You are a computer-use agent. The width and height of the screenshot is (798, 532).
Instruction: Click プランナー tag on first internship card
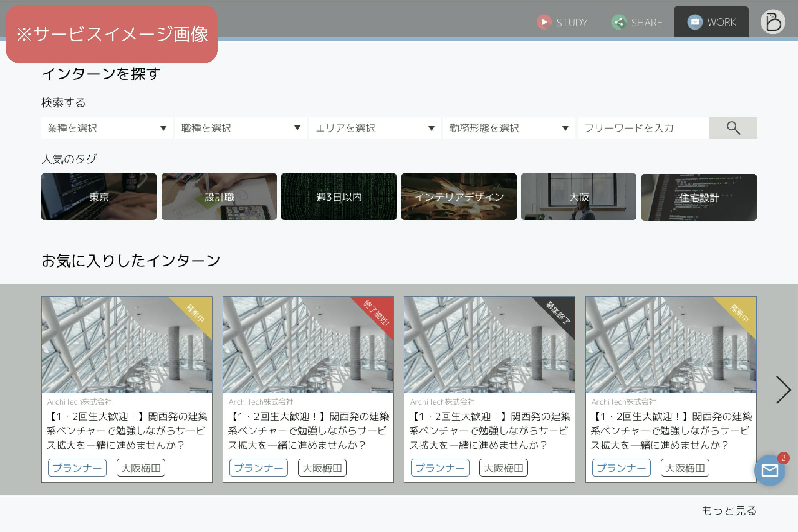pyautogui.click(x=77, y=468)
